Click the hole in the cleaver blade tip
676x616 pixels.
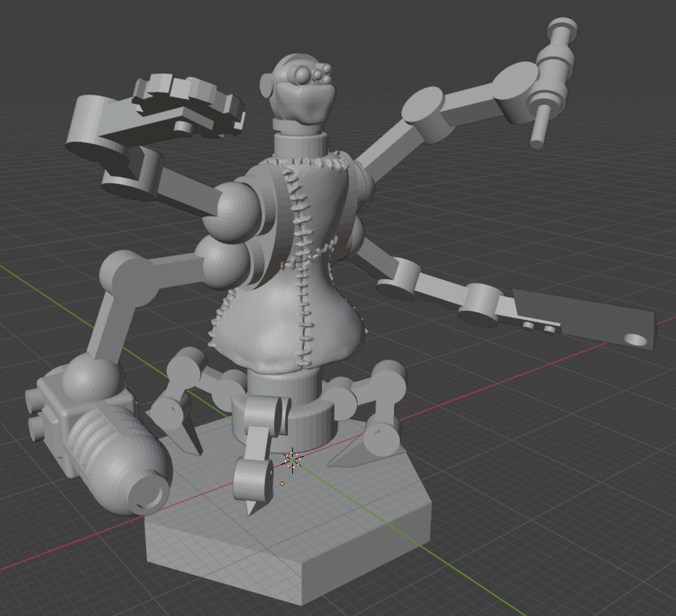tap(636, 339)
